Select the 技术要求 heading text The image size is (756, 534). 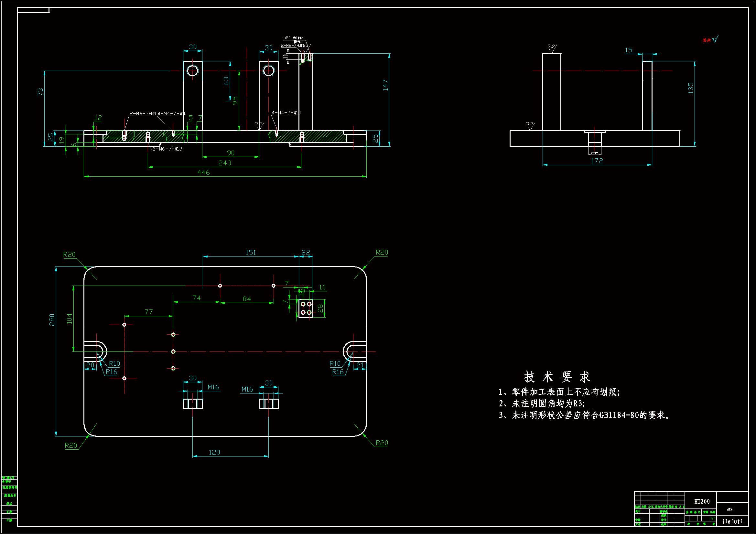pos(557,377)
